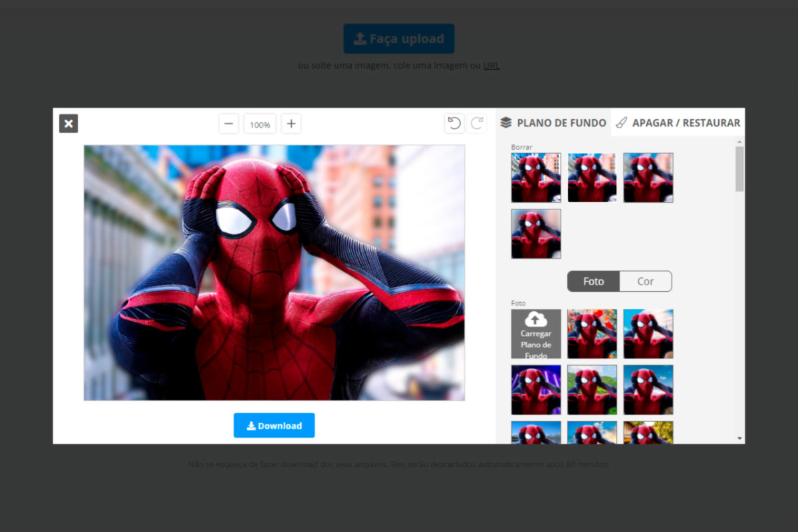Viewport: 798px width, 532px height.
Task: Undo the last edit
Action: (454, 124)
